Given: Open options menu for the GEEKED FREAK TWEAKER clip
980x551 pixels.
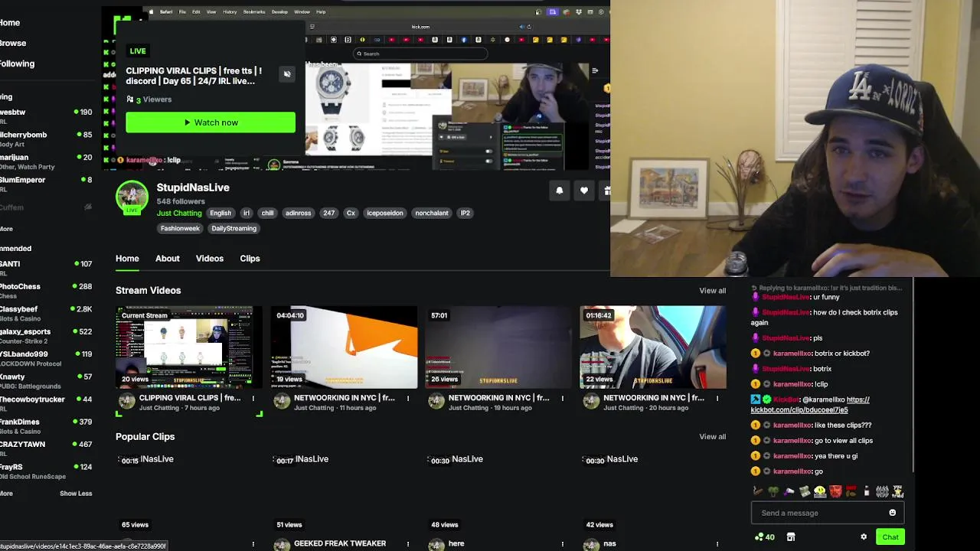Looking at the screenshot, I should point(408,544).
